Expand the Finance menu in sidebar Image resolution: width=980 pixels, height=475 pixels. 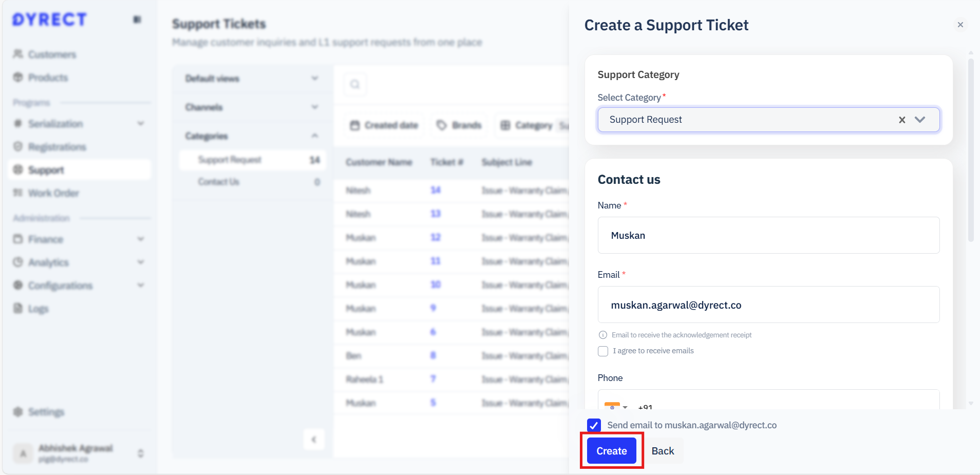pos(141,239)
